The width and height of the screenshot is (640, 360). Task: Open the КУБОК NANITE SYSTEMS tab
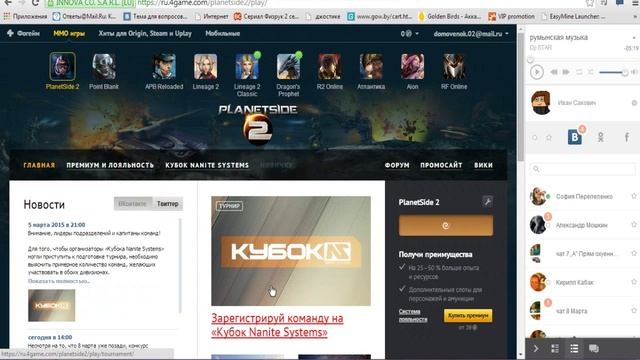tap(207, 165)
